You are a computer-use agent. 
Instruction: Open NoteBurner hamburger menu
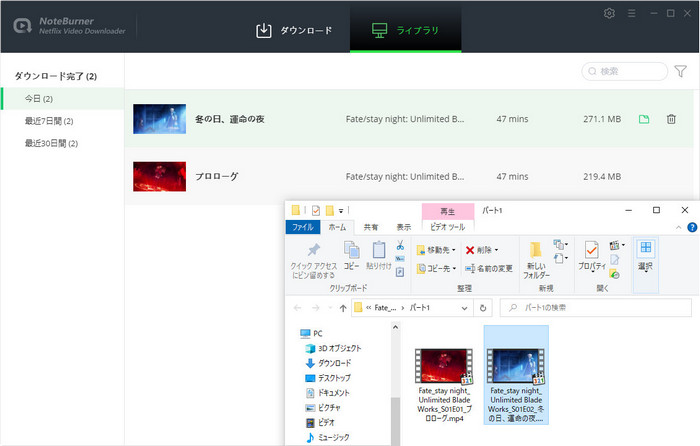click(x=631, y=13)
